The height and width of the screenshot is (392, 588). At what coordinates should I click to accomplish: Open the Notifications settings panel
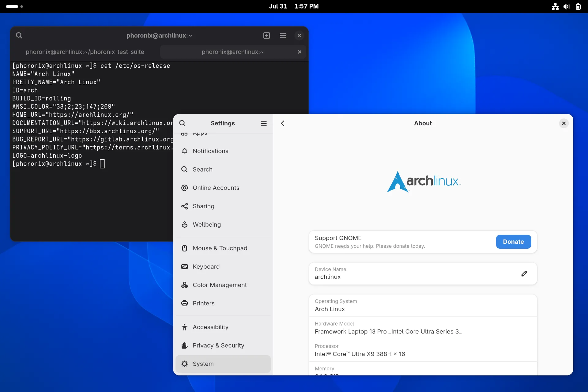tap(223, 151)
